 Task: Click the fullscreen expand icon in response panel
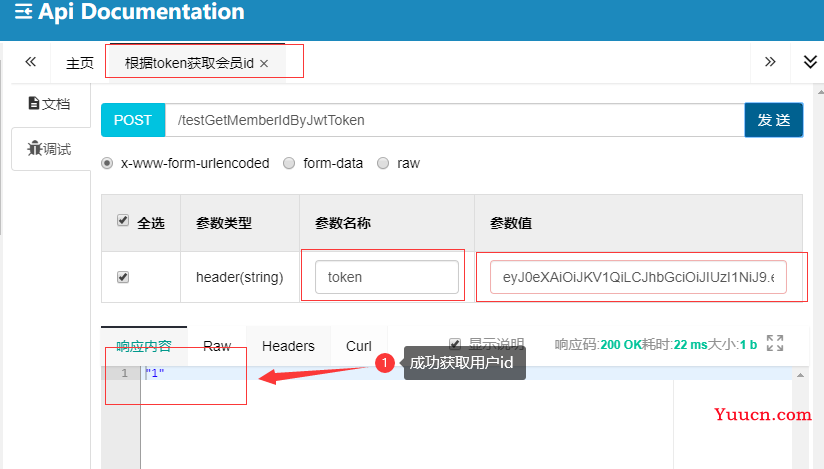tap(775, 343)
